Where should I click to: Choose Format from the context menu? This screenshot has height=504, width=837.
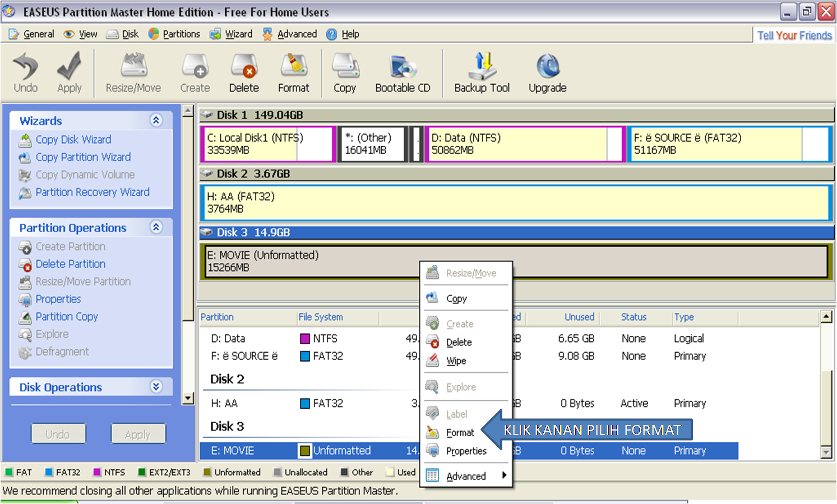click(466, 432)
